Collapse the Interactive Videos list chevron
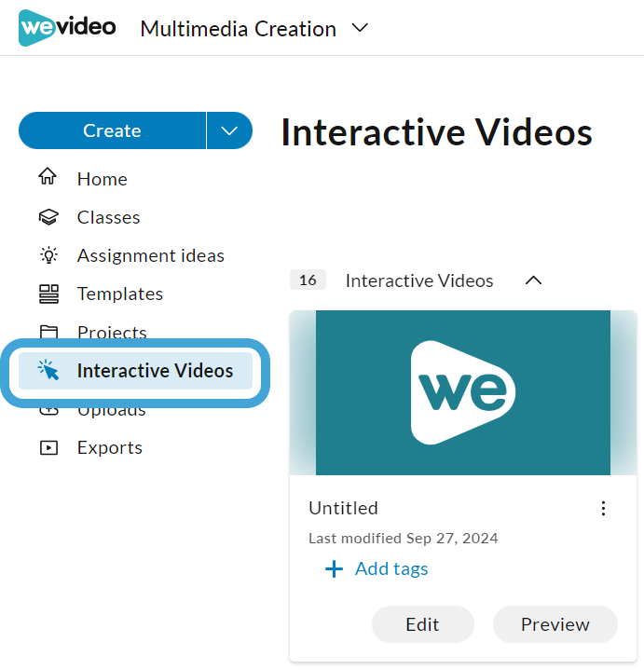 533,280
